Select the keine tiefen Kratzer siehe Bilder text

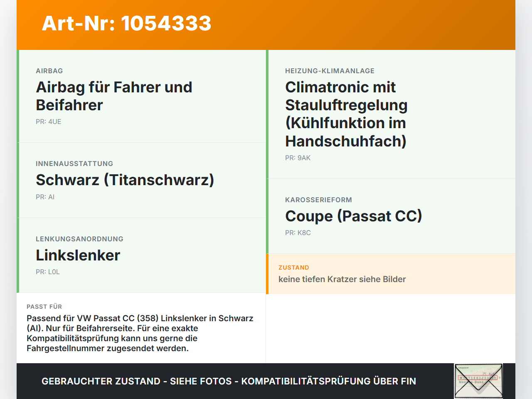342,279
